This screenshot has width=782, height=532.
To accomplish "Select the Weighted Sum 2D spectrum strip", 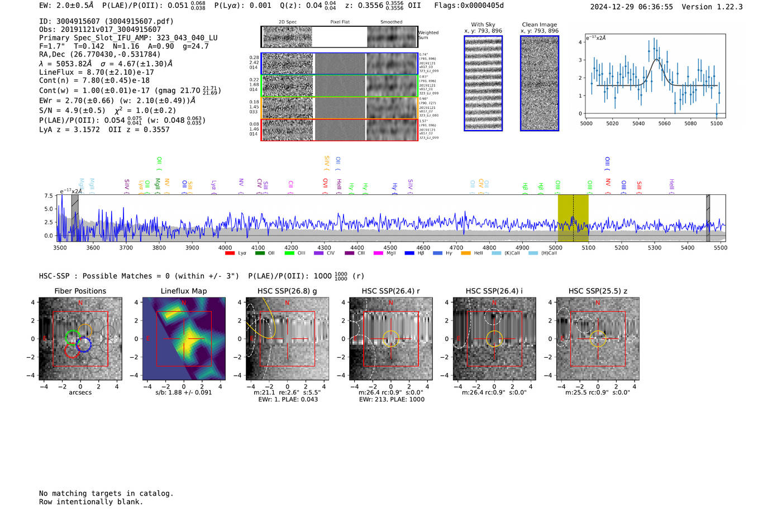I will point(340,37).
